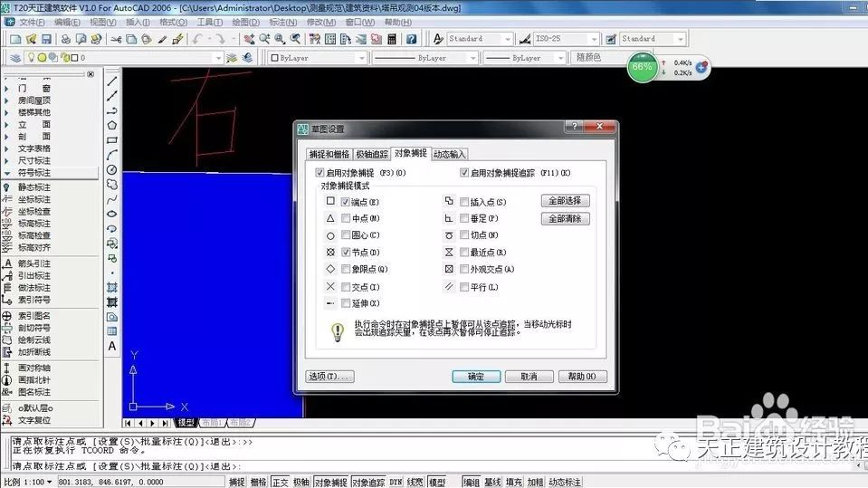Open the Standard text style dropdown
Image resolution: width=868 pixels, height=488 pixels.
[x=507, y=39]
